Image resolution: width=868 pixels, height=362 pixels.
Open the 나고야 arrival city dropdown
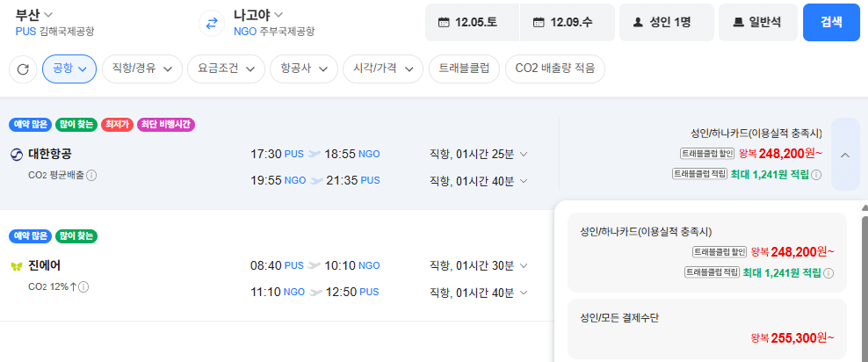258,14
